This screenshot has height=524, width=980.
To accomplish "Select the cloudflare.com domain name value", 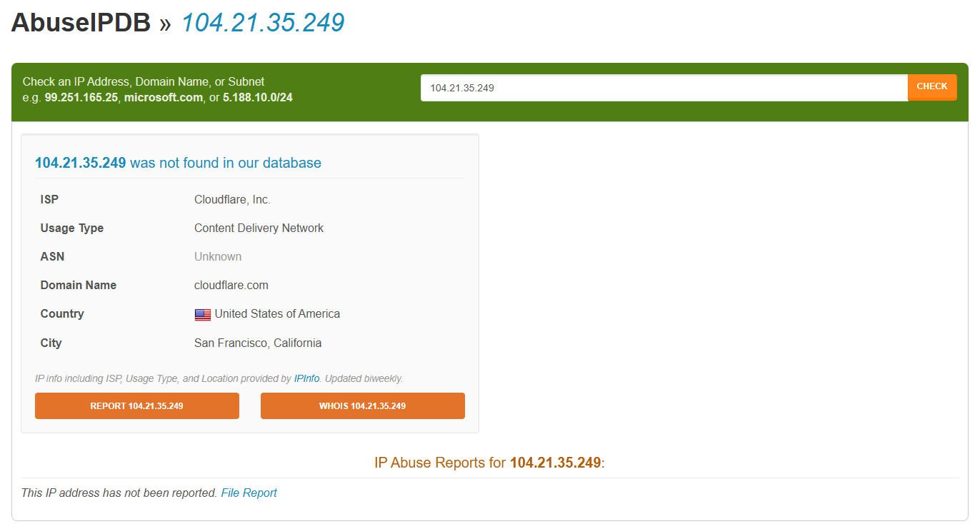I will click(x=231, y=286).
